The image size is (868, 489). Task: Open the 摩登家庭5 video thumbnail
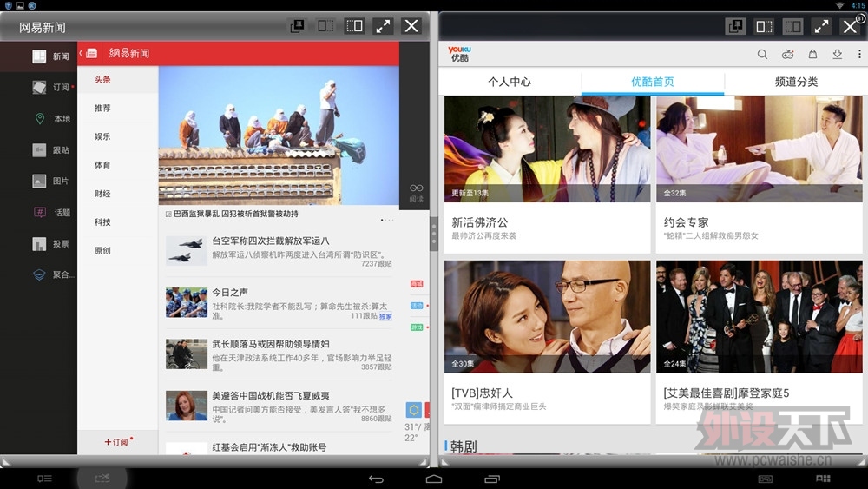[759, 317]
